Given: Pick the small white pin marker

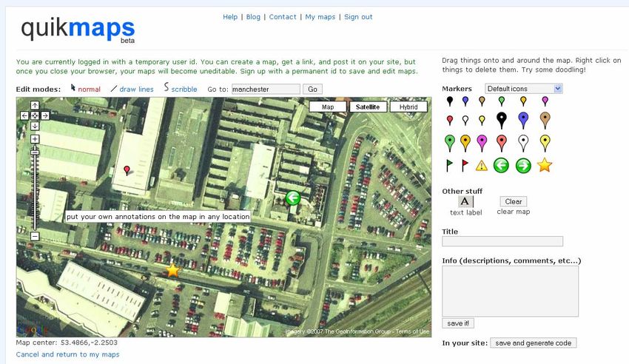Looking at the screenshot, I should [465, 119].
